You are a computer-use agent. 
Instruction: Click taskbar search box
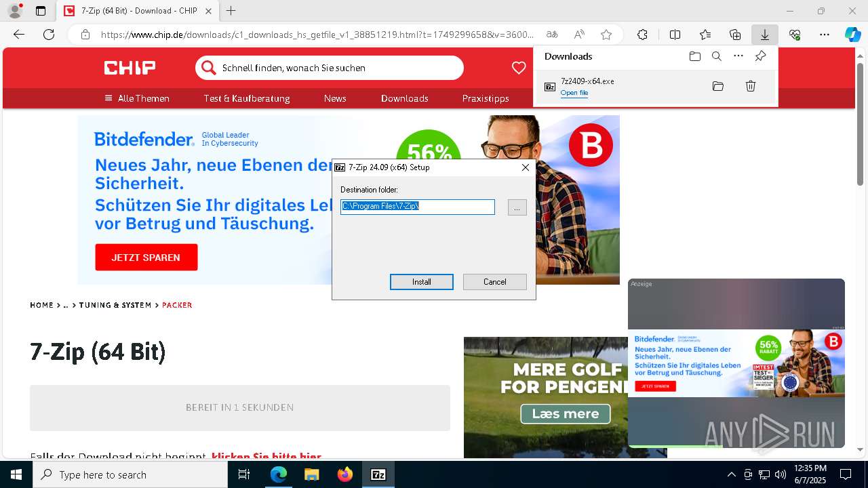click(x=130, y=474)
